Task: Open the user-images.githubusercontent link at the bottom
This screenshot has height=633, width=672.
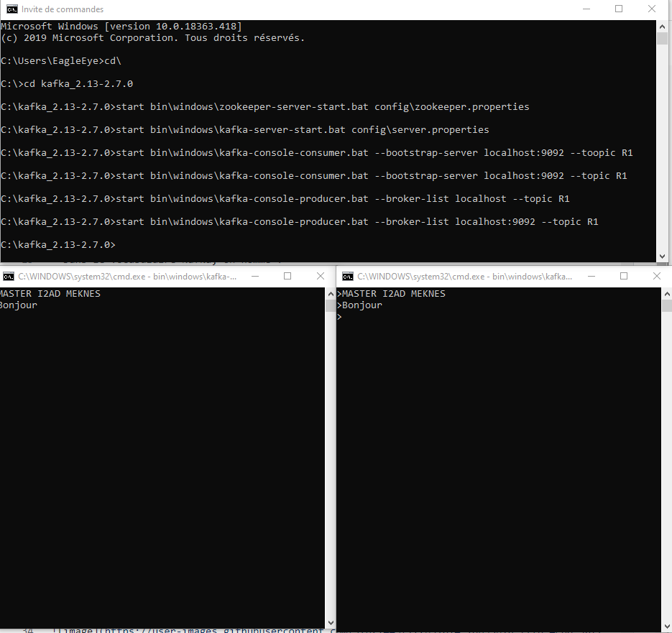Action: [x=216, y=629]
